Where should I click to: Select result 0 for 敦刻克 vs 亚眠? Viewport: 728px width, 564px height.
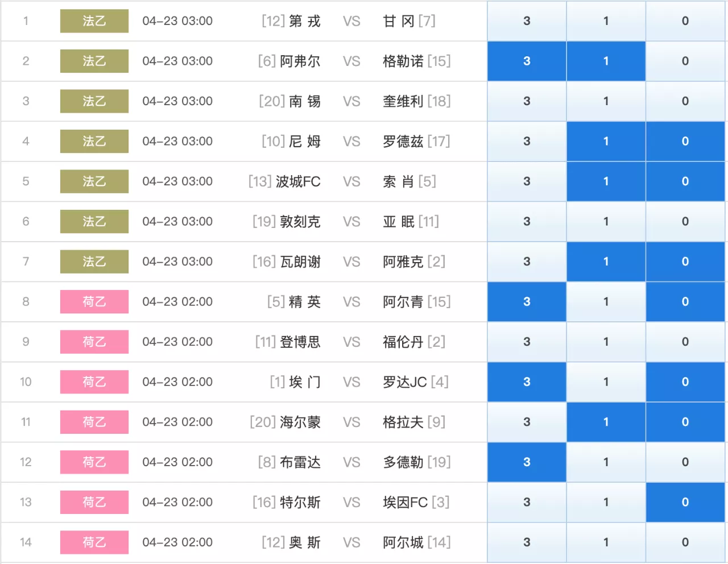685,221
